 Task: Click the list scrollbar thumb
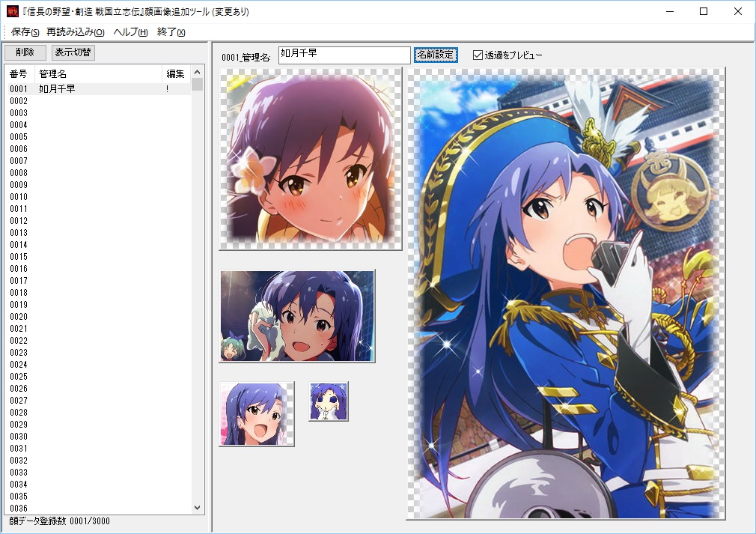[x=197, y=85]
